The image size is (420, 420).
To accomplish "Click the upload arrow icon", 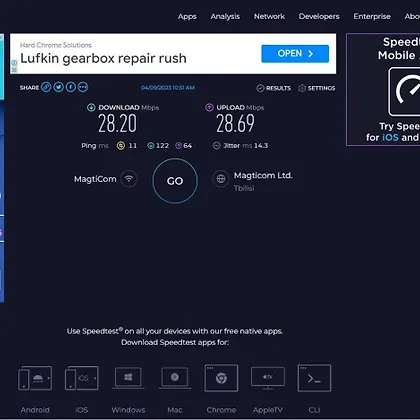I will coord(209,107).
